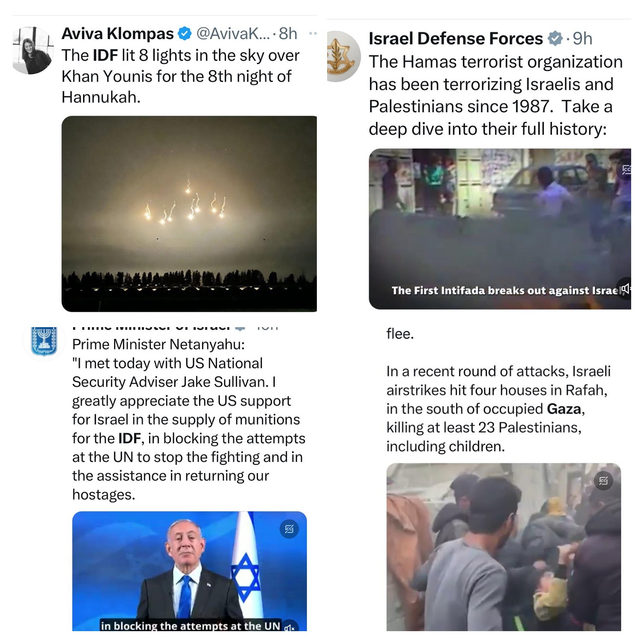Screen dimensions: 644x644
Task: Unmute the Netanyahu speech video
Action: point(289,627)
